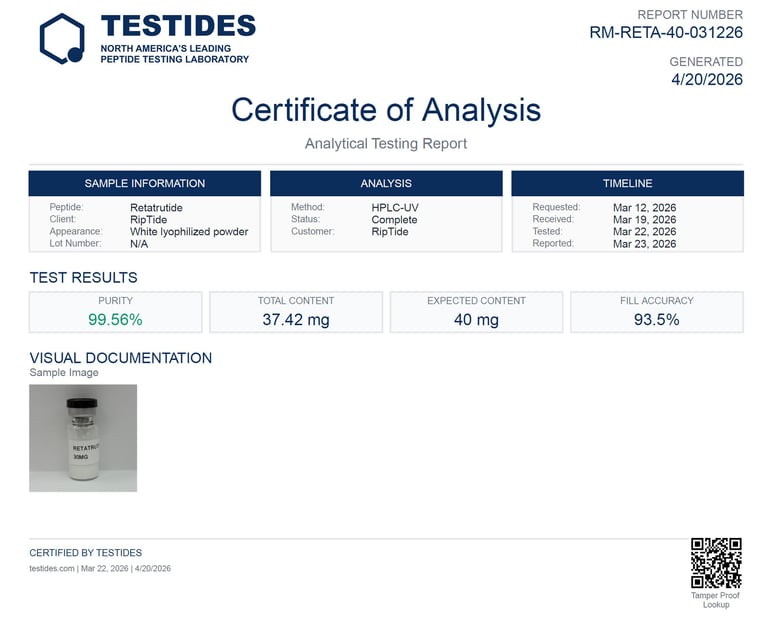Click received date Mar 19, 2026

(x=645, y=219)
